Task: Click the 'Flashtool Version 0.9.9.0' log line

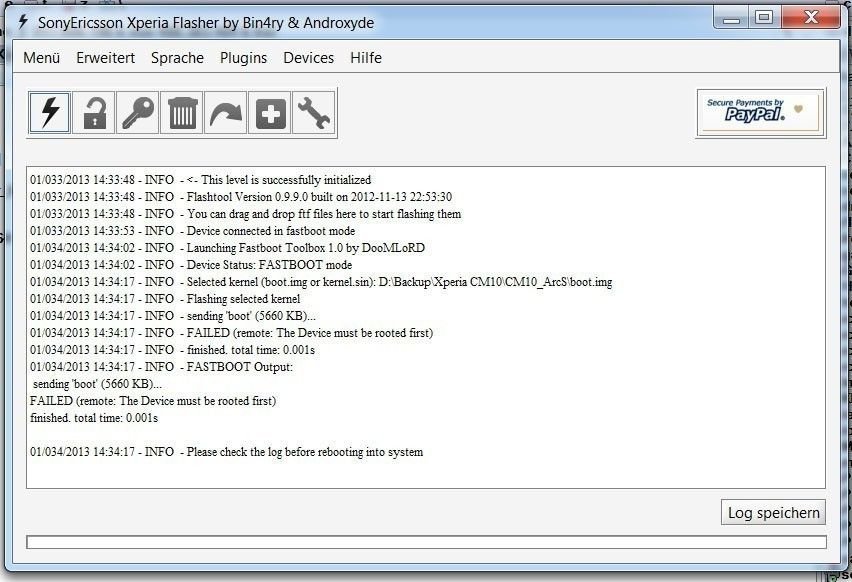Action: 241,197
